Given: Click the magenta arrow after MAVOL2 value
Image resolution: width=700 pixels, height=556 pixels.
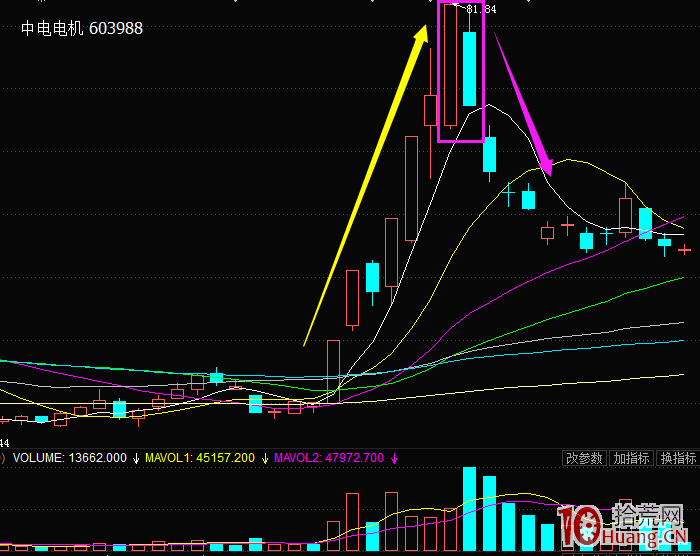Looking at the screenshot, I should [x=394, y=458].
